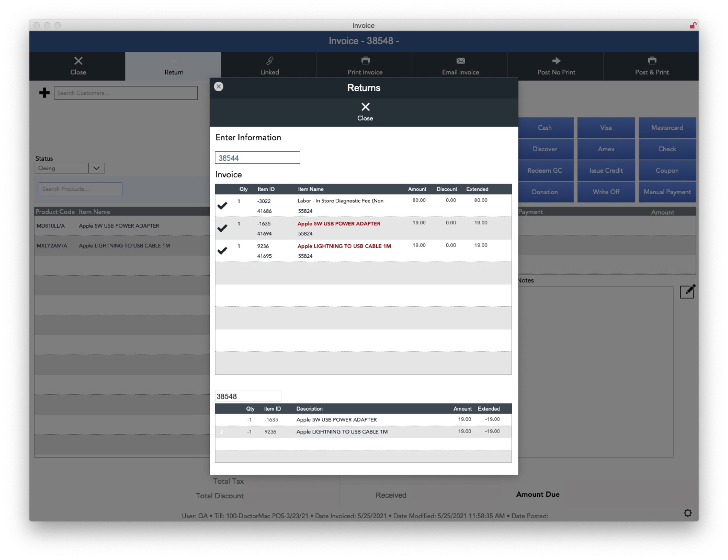The image size is (728, 560).
Task: Click serial 41686 under Labor row
Action: pyautogui.click(x=264, y=211)
